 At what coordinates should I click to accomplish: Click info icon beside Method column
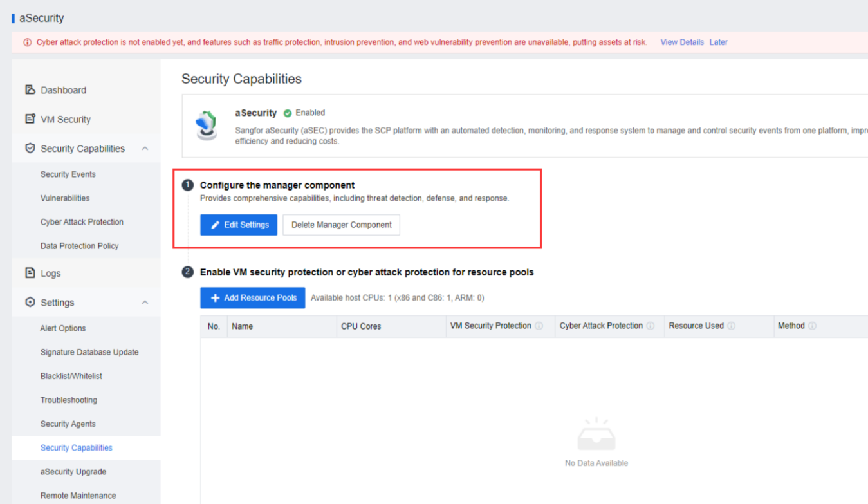[x=813, y=326]
